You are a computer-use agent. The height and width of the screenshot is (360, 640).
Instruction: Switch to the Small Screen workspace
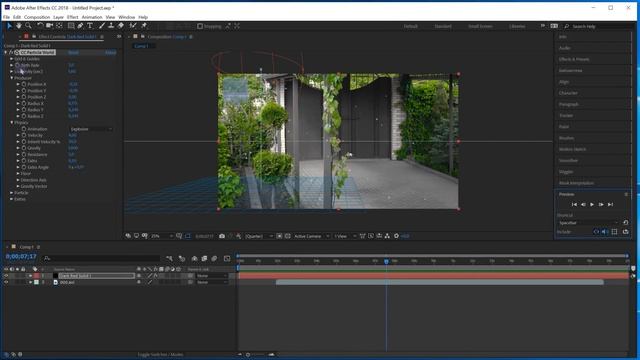tap(480, 26)
